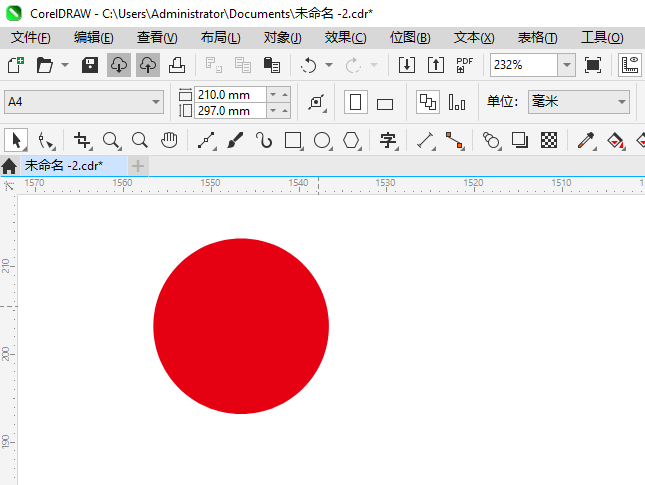Viewport: 645px width, 485px height.
Task: Set page to portrait orientation
Action: coord(355,102)
